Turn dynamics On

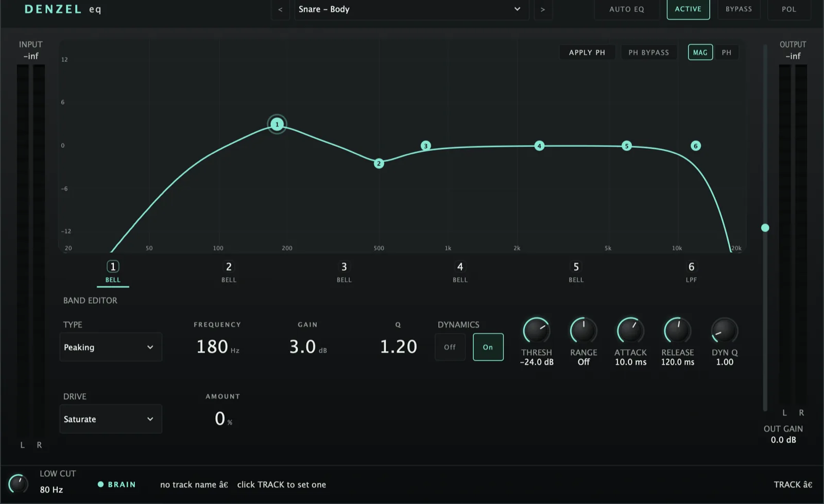[x=488, y=347]
